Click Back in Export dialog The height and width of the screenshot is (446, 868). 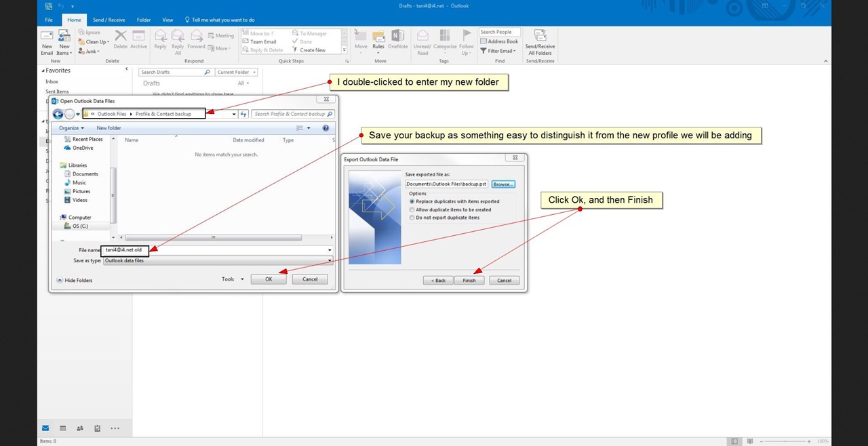point(438,281)
